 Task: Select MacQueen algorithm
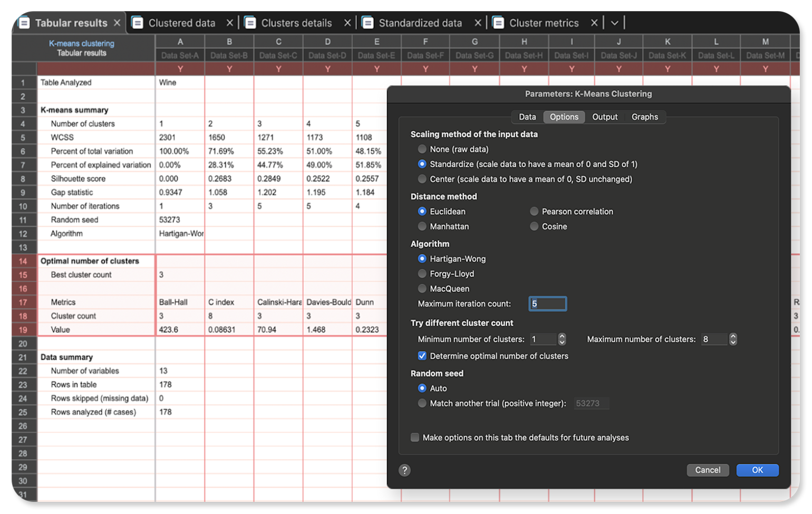pos(422,289)
